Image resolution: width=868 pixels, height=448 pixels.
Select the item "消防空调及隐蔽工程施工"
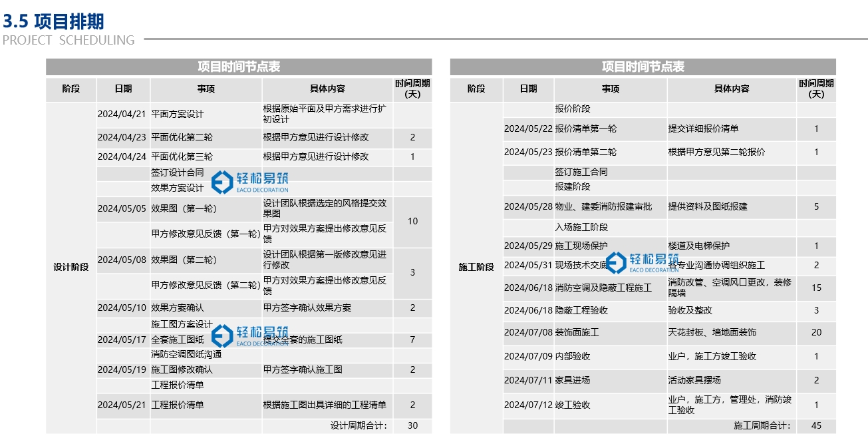point(604,288)
